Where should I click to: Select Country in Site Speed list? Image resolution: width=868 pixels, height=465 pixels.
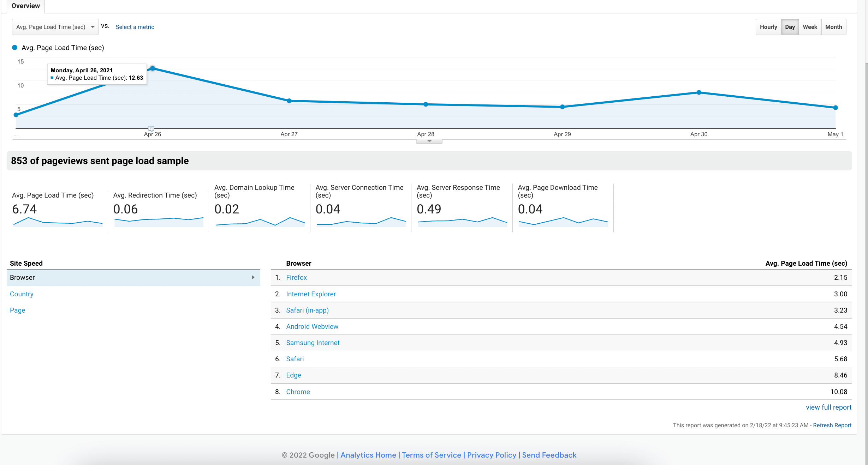[x=22, y=294]
